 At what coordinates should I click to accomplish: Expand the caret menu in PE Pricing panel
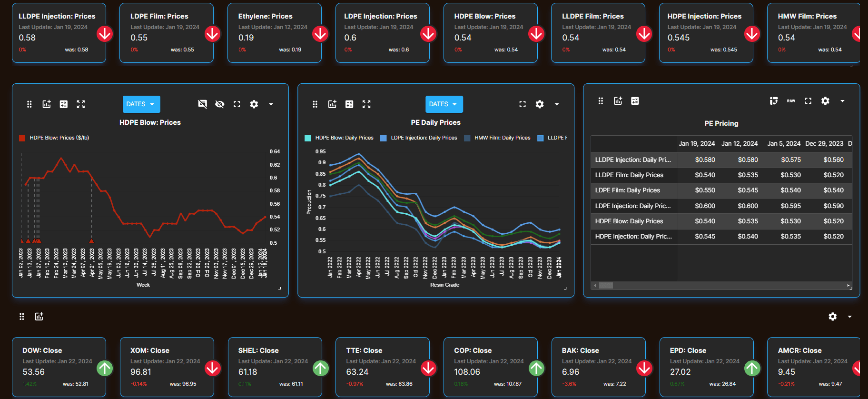[842, 101]
